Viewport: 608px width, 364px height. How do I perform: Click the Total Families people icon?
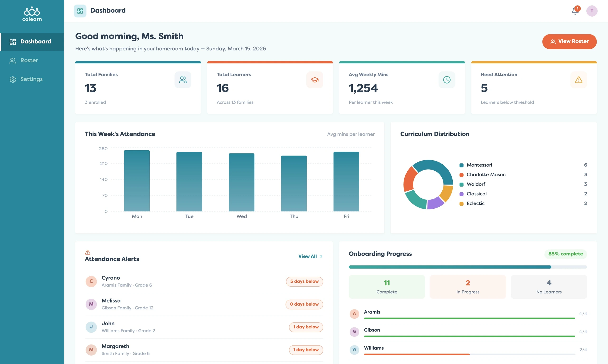tap(183, 80)
